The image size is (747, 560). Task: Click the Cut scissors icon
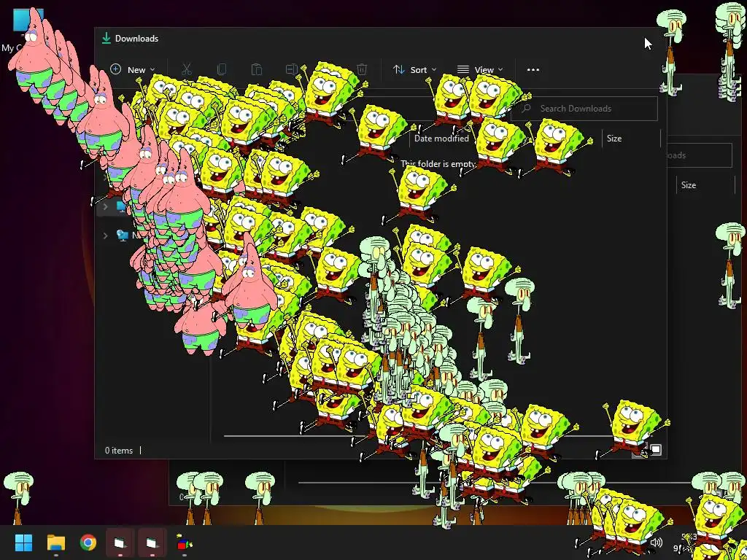point(186,69)
